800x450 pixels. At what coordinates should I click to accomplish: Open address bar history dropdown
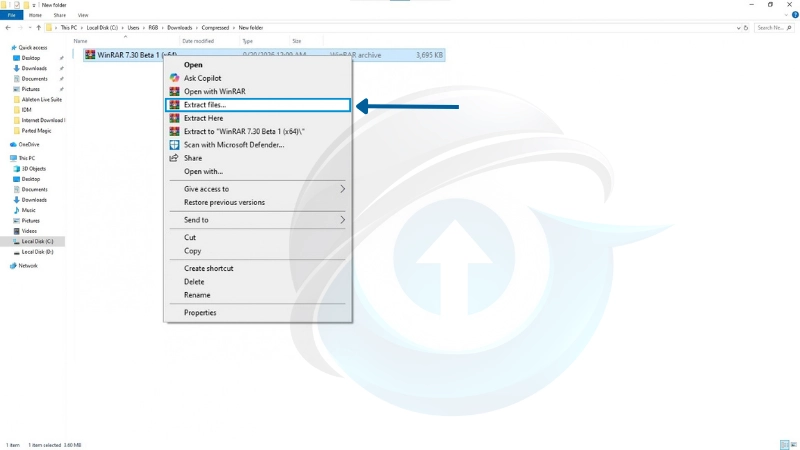pyautogui.click(x=738, y=28)
